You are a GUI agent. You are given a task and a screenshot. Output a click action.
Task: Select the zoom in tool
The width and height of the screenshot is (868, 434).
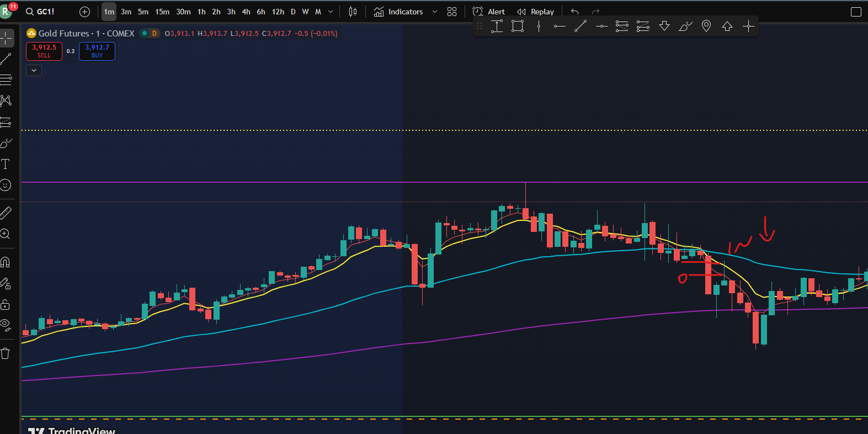coord(6,234)
